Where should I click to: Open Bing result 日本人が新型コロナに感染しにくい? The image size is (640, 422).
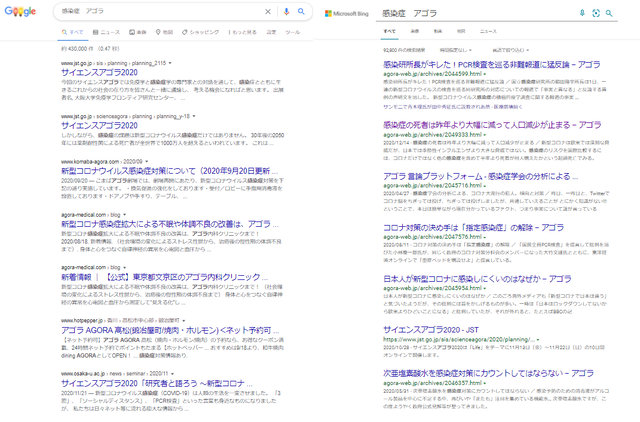click(477, 279)
